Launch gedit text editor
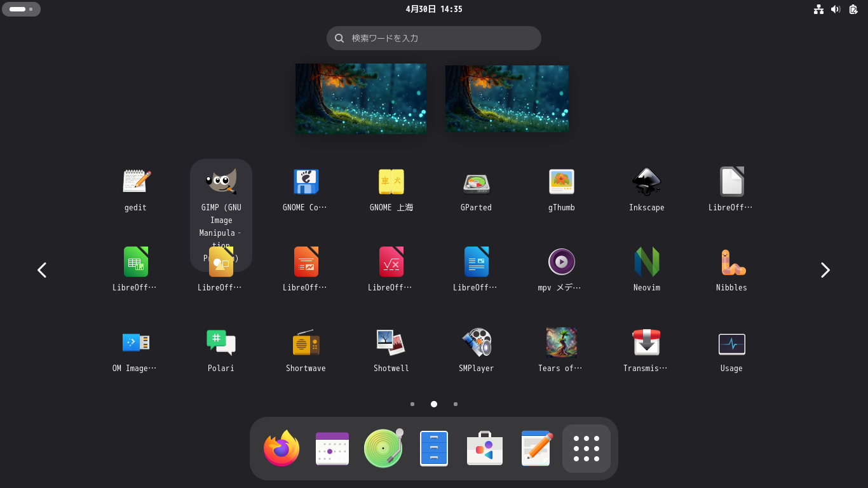 pyautogui.click(x=135, y=182)
